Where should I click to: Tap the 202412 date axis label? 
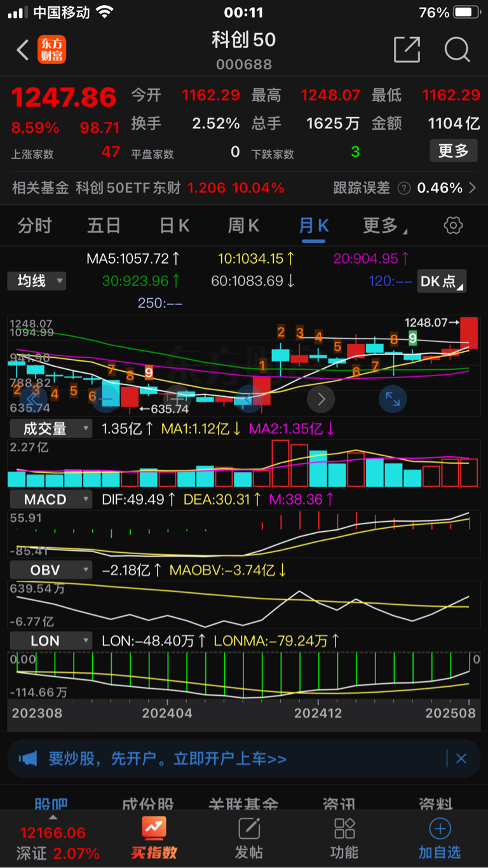coord(318,713)
